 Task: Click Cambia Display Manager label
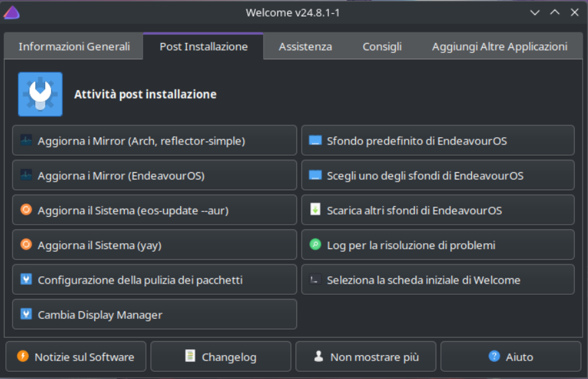click(x=99, y=315)
